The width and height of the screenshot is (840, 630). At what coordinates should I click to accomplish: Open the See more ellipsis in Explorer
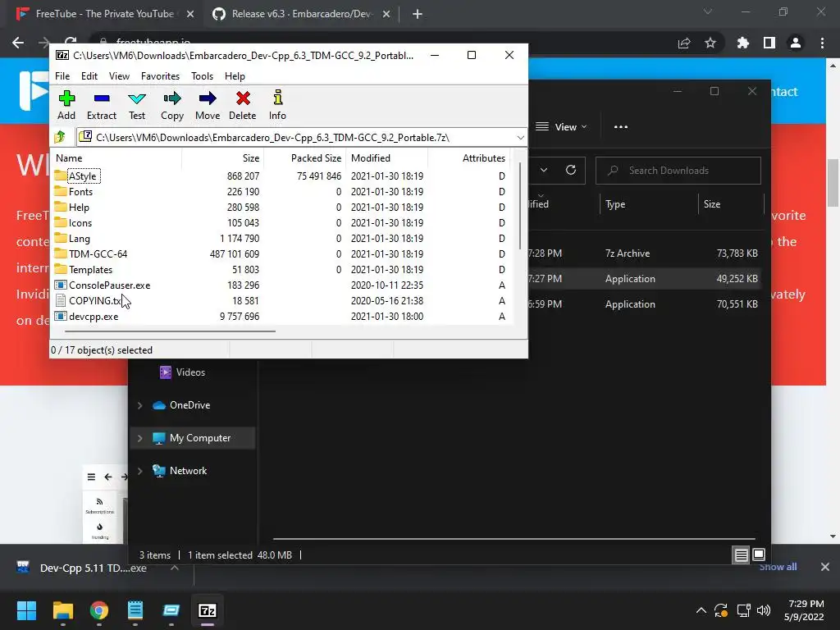[x=620, y=127]
